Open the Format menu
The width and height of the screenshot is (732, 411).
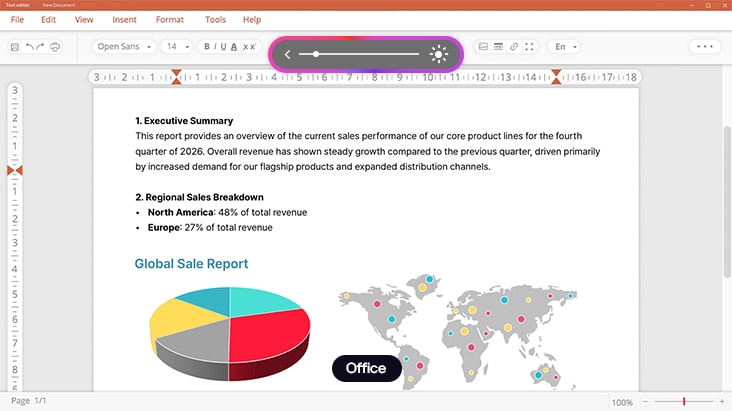(x=170, y=19)
